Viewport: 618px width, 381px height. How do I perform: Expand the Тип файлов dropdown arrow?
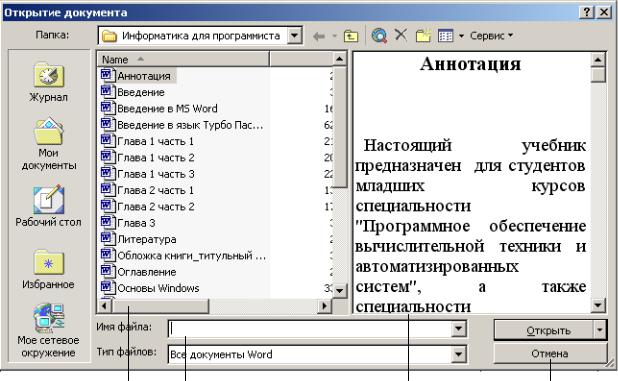click(458, 354)
